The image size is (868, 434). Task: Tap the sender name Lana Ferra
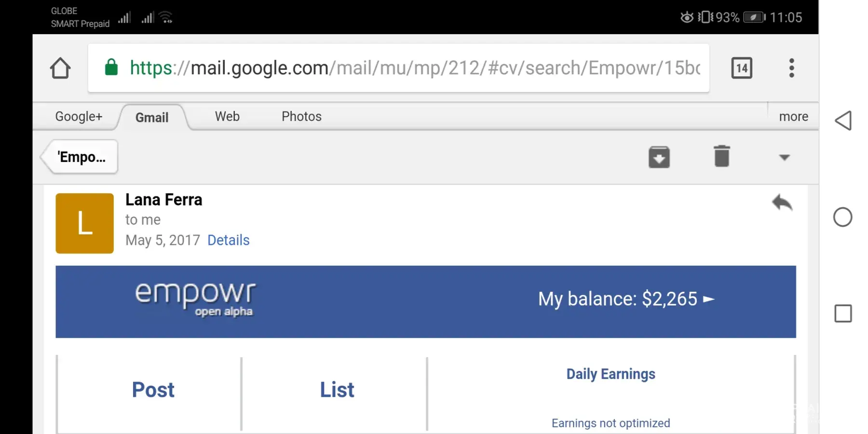pos(163,200)
